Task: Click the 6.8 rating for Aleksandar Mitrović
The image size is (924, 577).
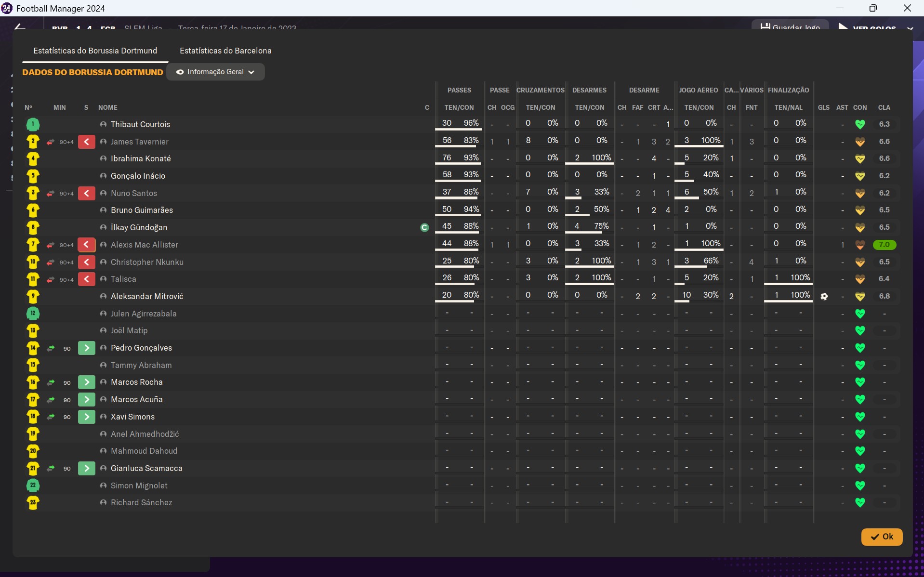Action: pos(884,297)
